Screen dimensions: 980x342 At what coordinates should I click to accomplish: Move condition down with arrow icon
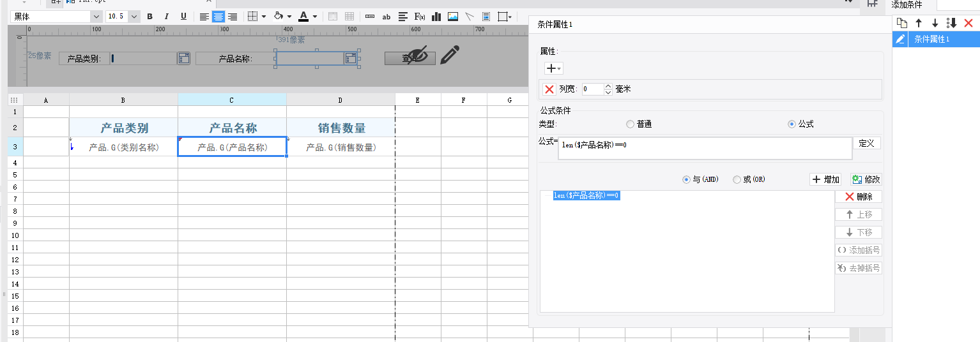pos(935,23)
